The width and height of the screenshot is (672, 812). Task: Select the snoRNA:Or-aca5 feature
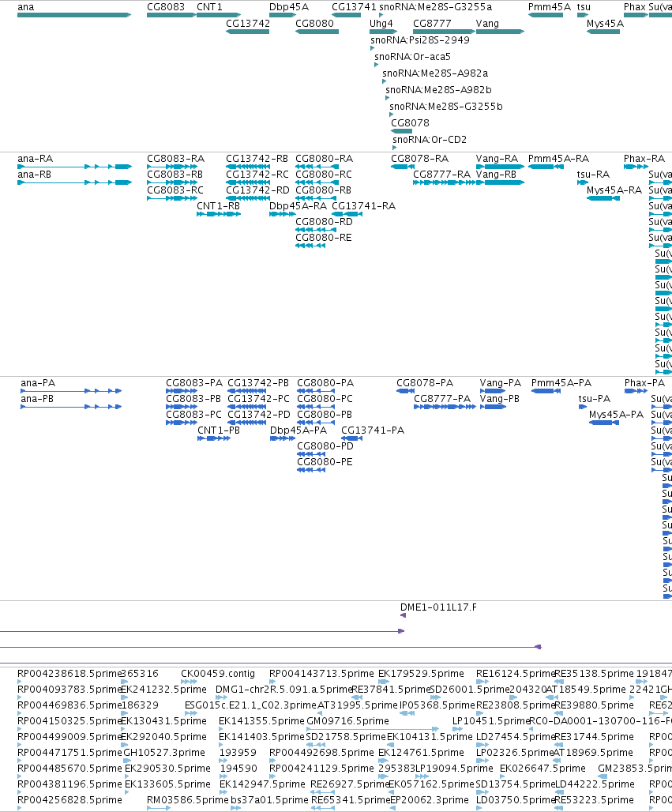[x=377, y=65]
